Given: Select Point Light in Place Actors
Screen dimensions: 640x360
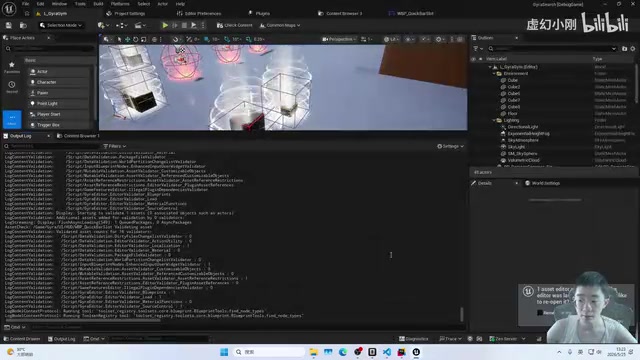Looking at the screenshot, I should pyautogui.click(x=58, y=103).
